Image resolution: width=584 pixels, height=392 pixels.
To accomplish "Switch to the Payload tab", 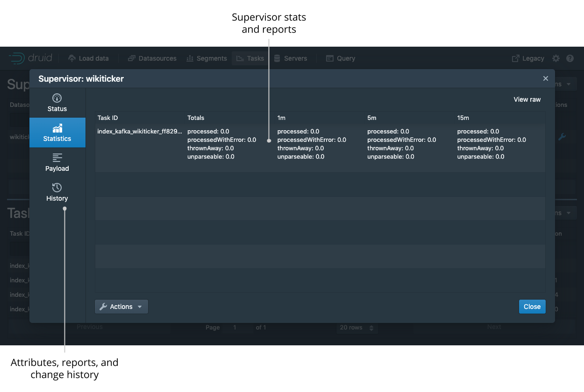I will click(x=57, y=162).
